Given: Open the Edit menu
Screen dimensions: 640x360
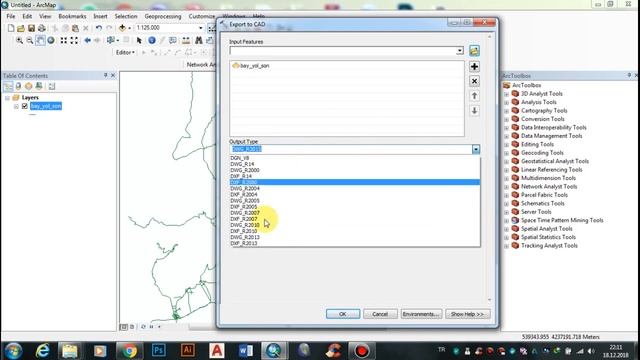Looking at the screenshot, I should [27, 16].
